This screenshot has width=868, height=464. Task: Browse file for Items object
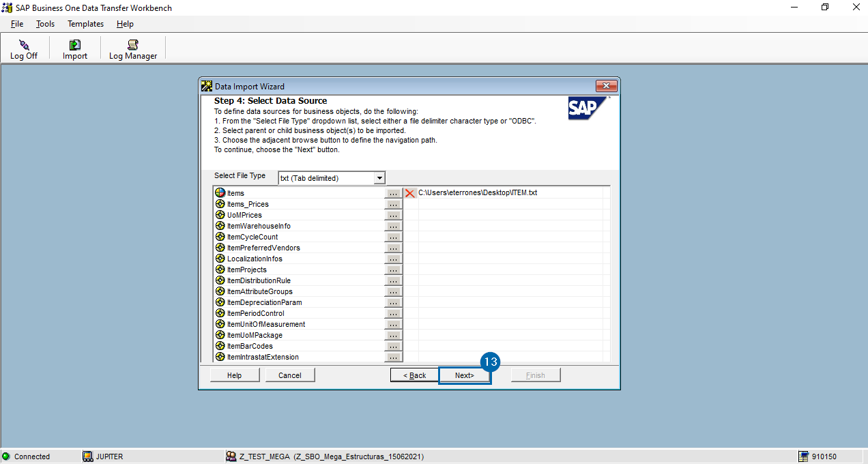tap(393, 193)
